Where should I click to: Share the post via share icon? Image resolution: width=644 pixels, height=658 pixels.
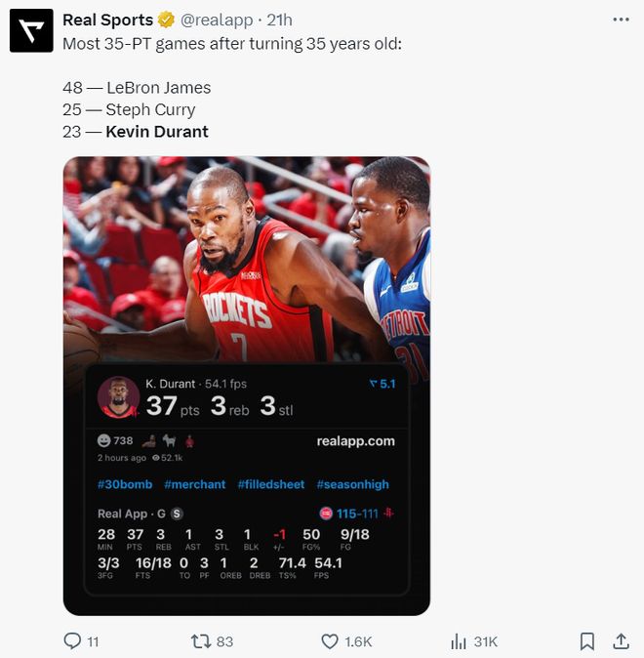[621, 641]
